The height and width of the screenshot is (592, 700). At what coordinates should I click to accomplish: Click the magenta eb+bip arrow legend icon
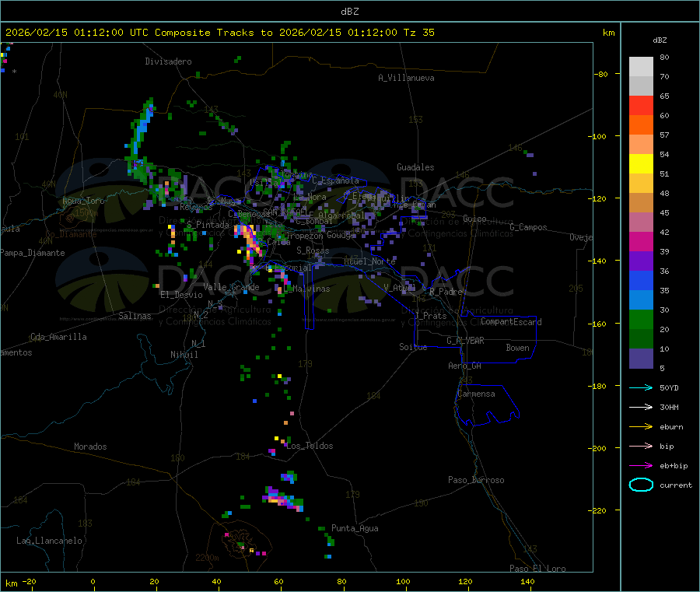pyautogui.click(x=641, y=466)
